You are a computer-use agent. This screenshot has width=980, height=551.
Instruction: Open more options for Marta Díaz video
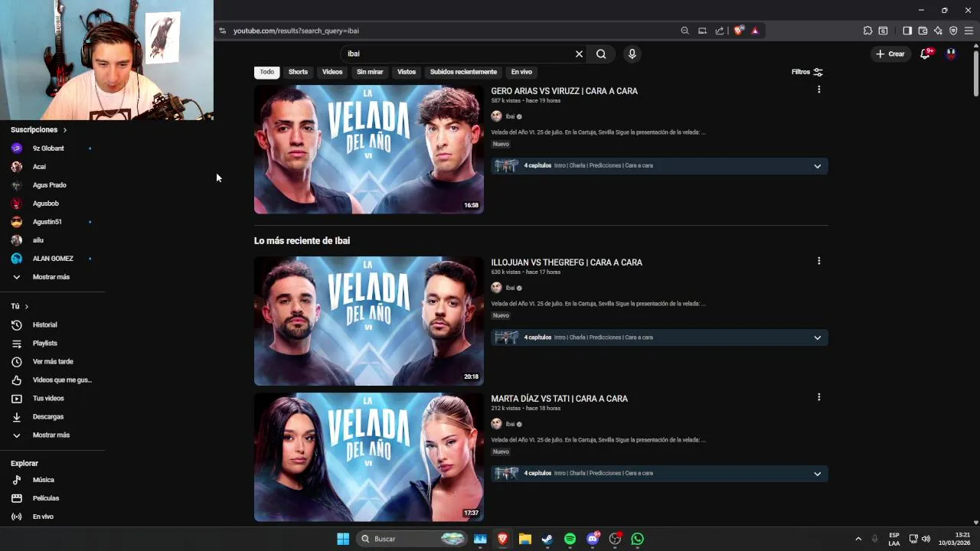point(818,397)
